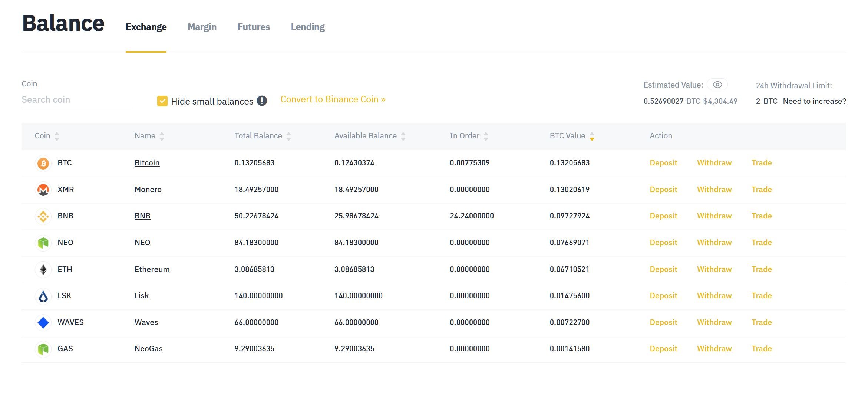Click the GAS coin icon

pos(43,349)
